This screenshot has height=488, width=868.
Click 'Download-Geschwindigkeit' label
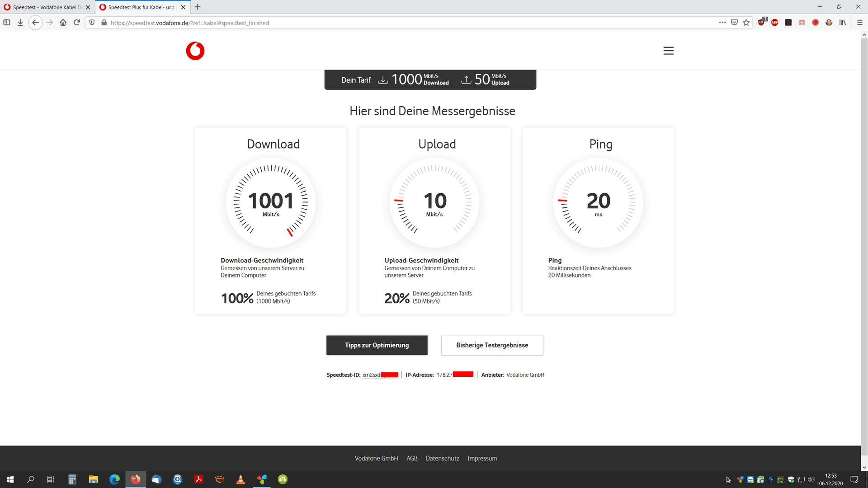(x=262, y=260)
